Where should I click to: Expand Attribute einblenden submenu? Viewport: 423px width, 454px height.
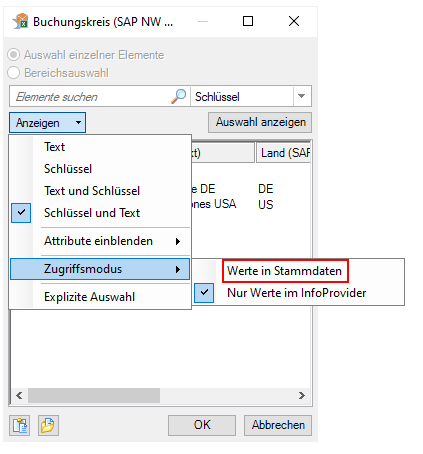click(100, 241)
